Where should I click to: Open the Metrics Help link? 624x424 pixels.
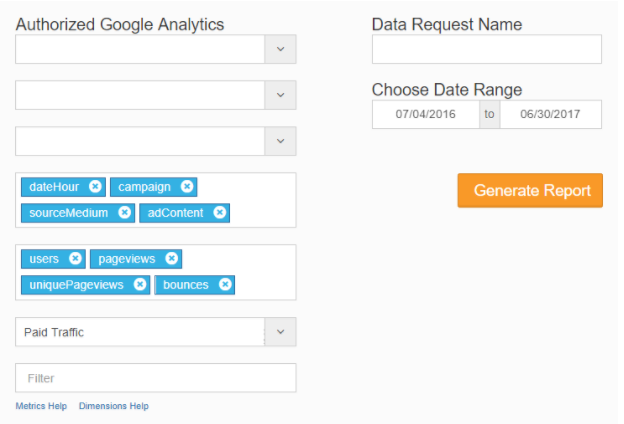[41, 406]
